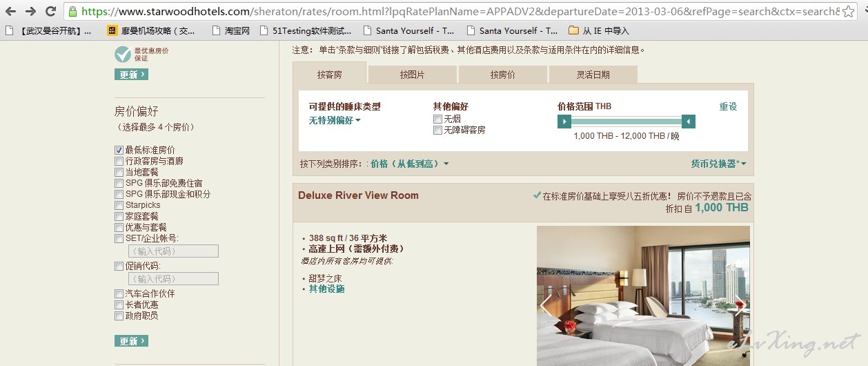This screenshot has width=868, height=366.
Task: Switch to the 灵活日期 tab
Action: click(x=593, y=75)
